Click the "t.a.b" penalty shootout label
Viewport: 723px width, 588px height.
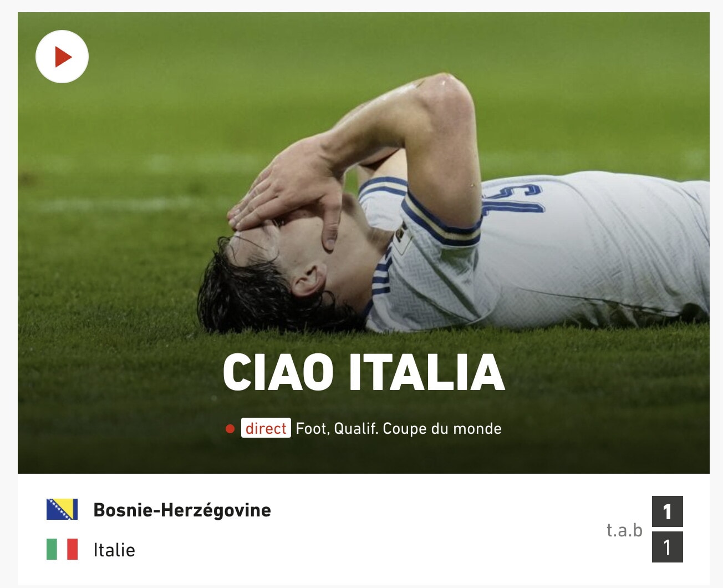[624, 530]
